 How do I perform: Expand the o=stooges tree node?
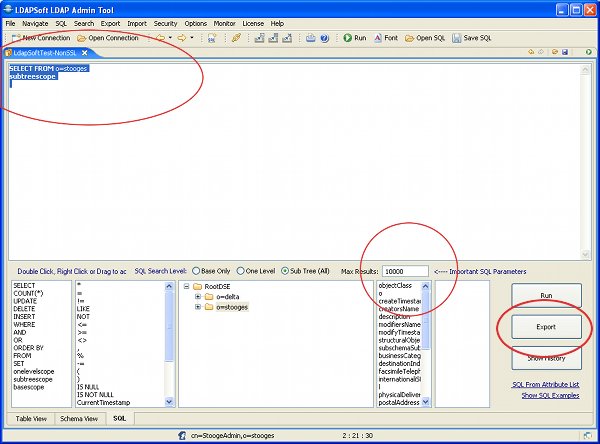click(198, 307)
